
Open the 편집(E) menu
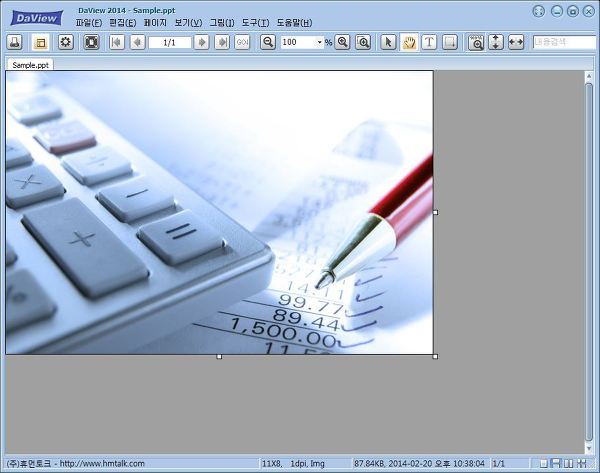click(122, 23)
